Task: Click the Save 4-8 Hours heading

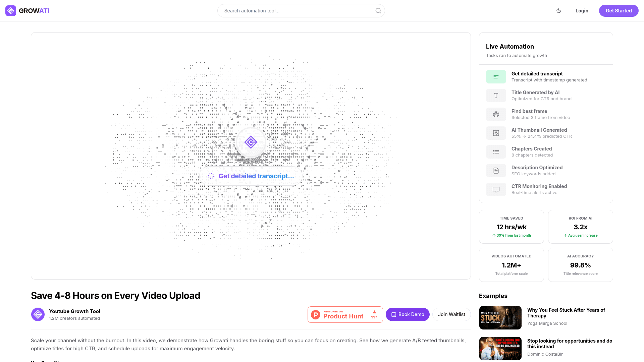Action: pos(115,296)
